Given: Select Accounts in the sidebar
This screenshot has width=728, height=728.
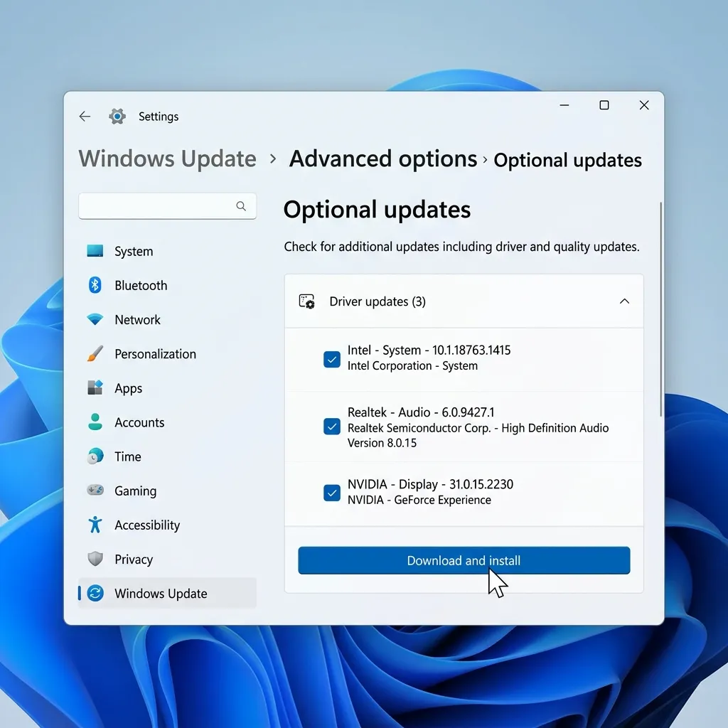Looking at the screenshot, I should click(x=167, y=422).
